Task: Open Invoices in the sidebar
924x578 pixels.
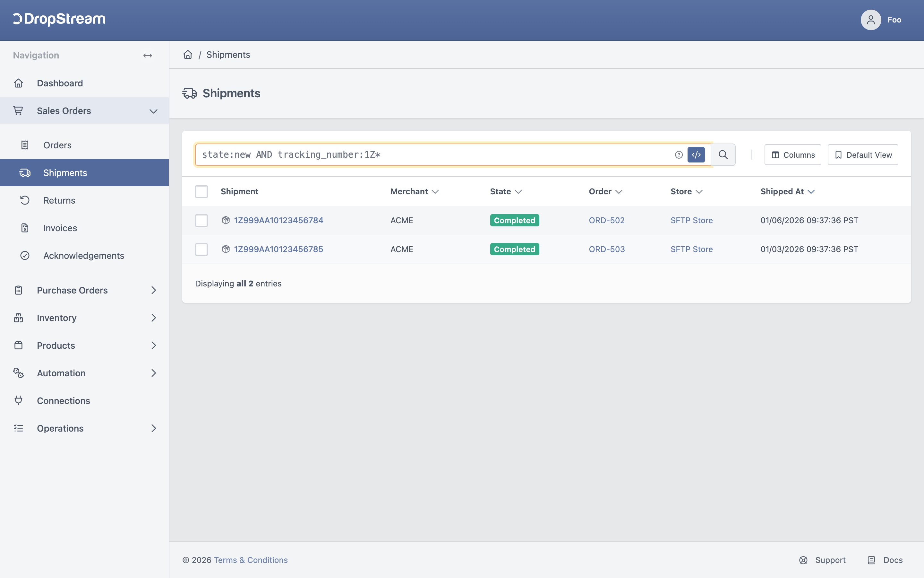Action: pyautogui.click(x=84, y=228)
